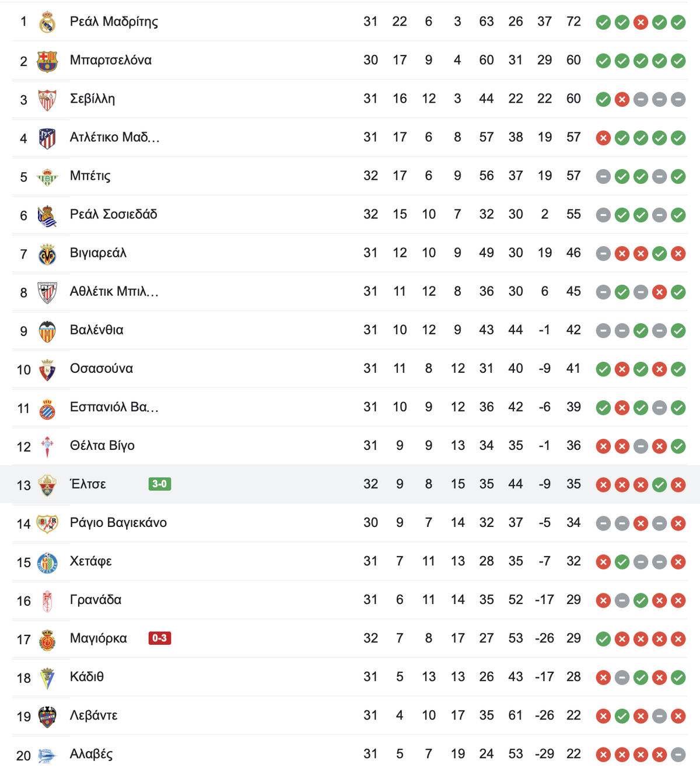Click the Betis club crest

47,176
